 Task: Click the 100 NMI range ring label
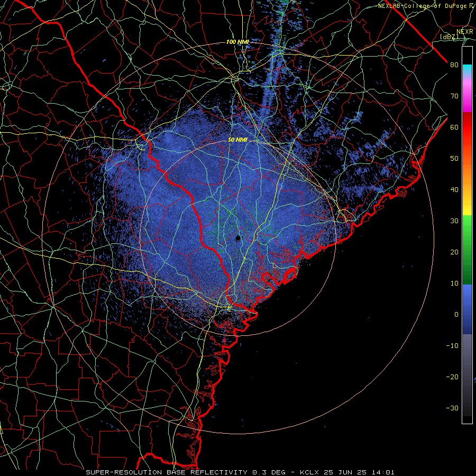coord(237,42)
